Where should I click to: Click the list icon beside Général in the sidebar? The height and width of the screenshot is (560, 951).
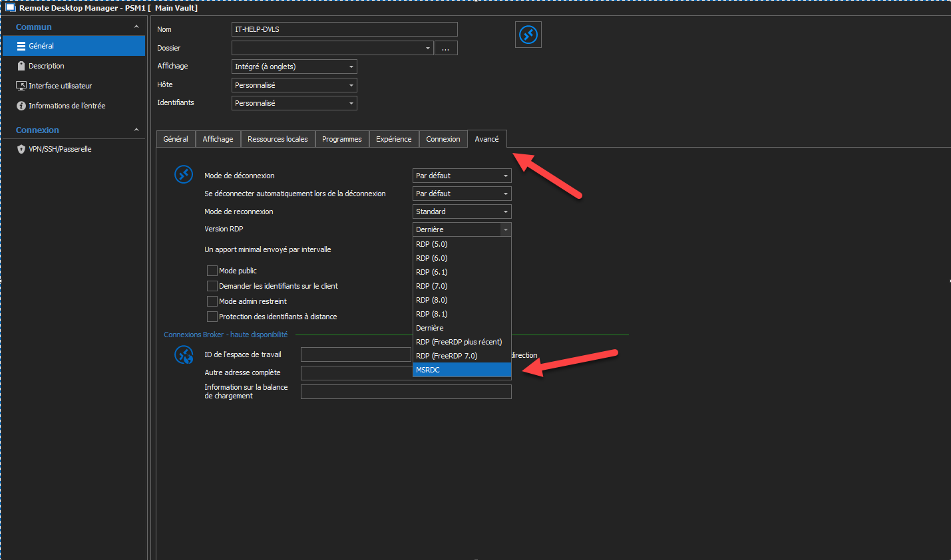[21, 45]
